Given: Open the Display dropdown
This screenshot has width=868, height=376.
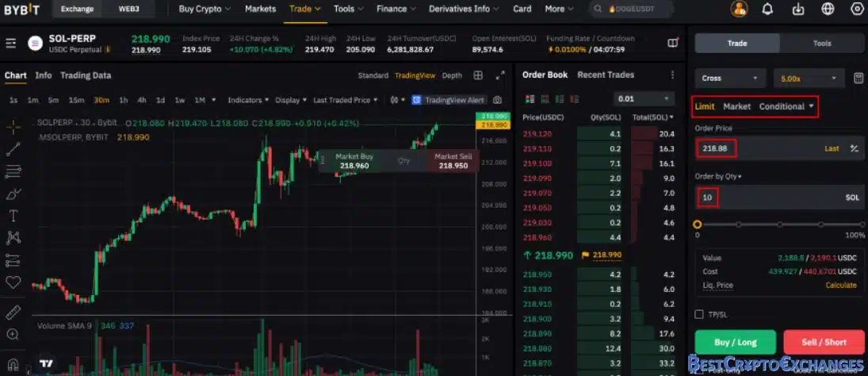Looking at the screenshot, I should pos(291,100).
